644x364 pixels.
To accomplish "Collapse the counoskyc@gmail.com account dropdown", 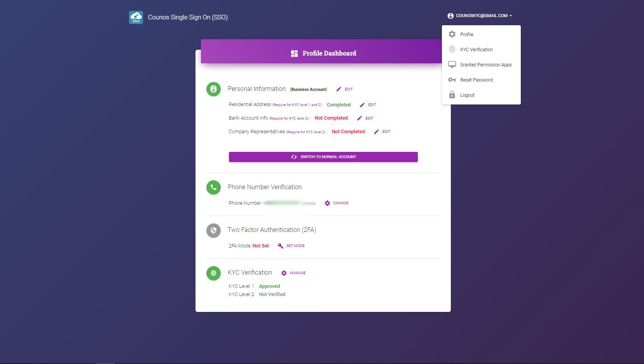I will pos(480,16).
